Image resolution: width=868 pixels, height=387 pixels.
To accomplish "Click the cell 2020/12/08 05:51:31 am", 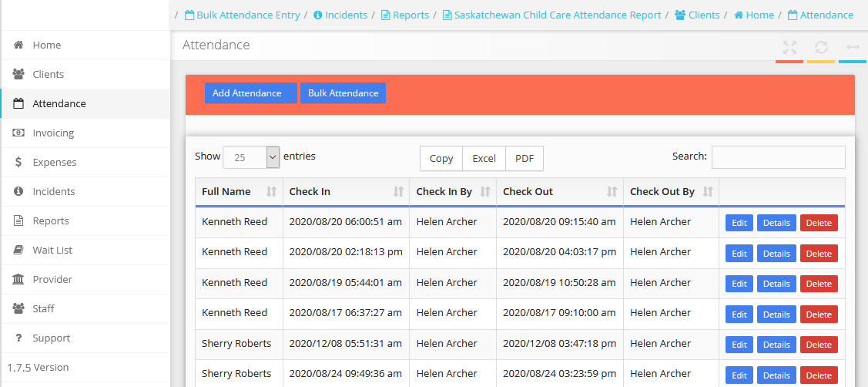I will [x=345, y=343].
